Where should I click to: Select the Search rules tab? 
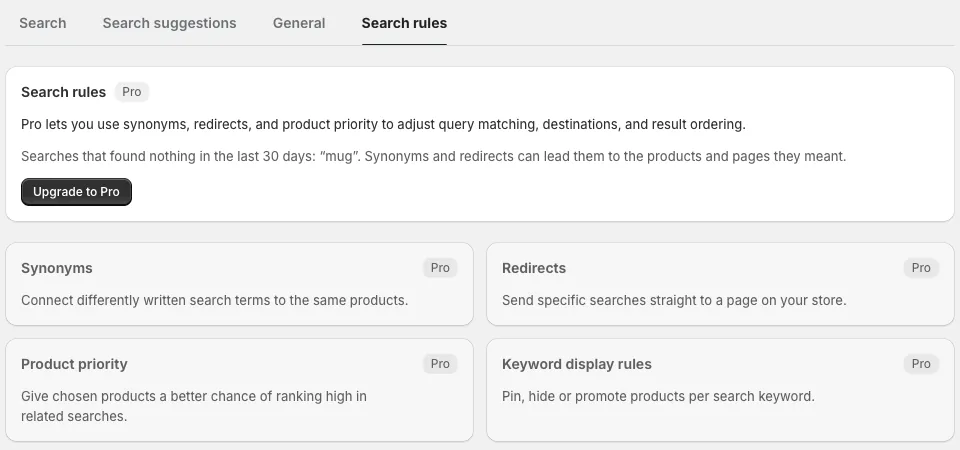point(404,23)
